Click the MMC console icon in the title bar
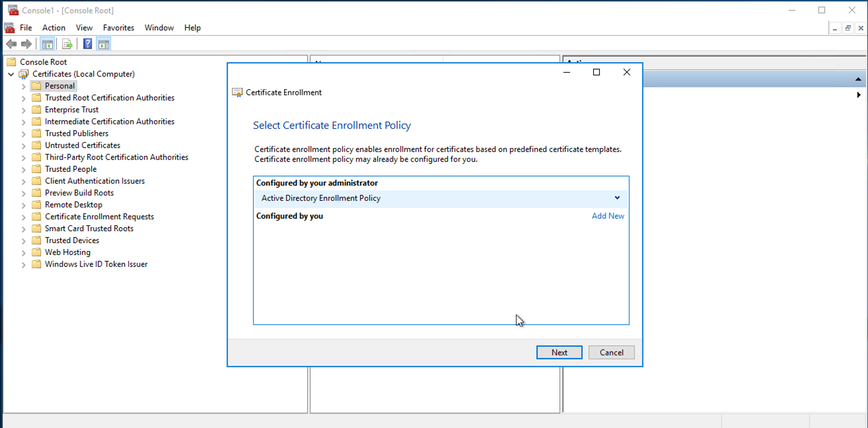This screenshot has width=868, height=428. [13, 10]
